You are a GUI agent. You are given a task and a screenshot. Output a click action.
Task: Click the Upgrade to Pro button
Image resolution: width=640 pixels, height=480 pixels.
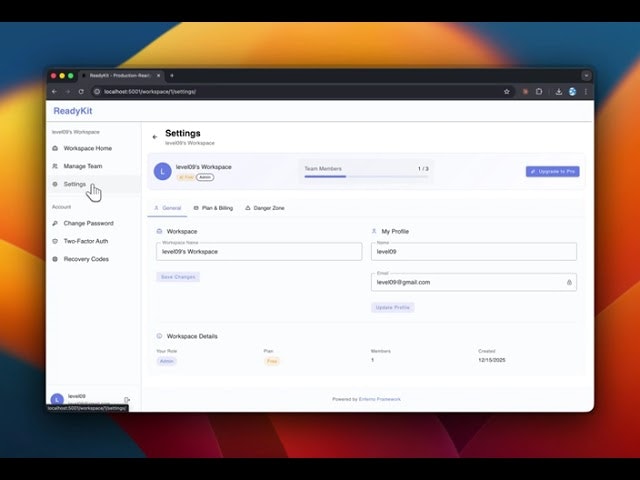pos(552,171)
